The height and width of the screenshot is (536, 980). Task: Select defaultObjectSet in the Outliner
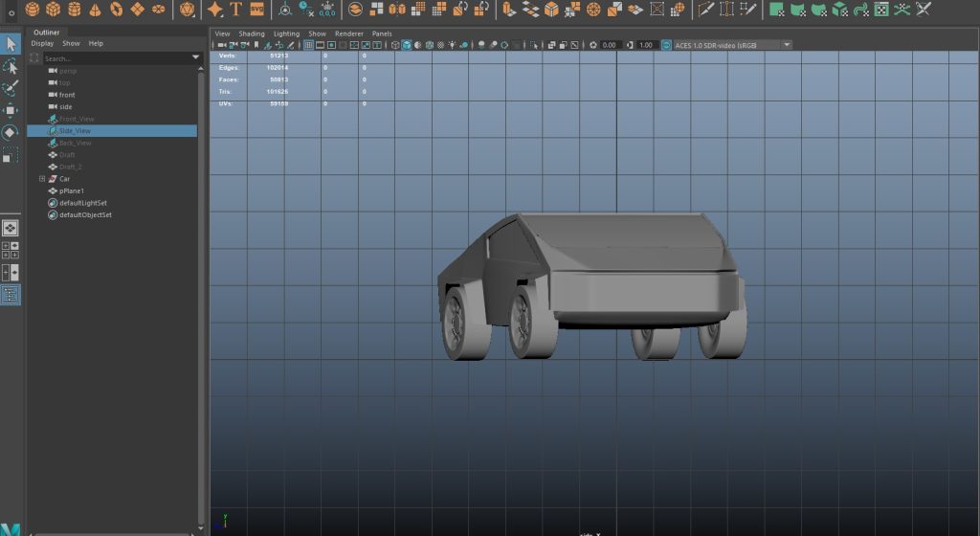coord(85,214)
